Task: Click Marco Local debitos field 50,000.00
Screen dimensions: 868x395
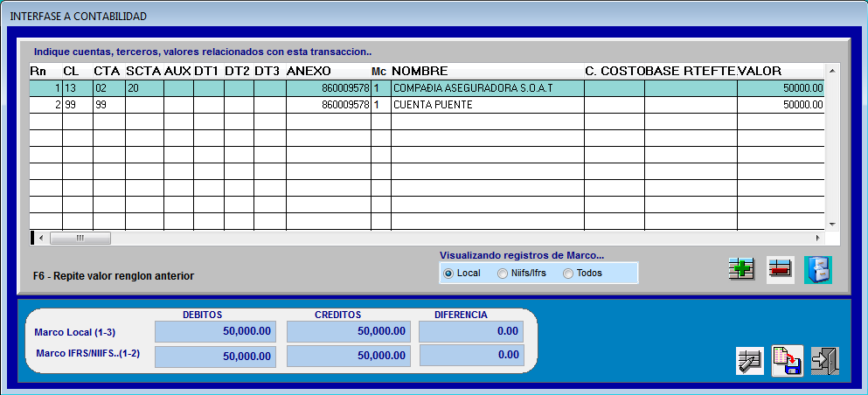Action: (215, 331)
